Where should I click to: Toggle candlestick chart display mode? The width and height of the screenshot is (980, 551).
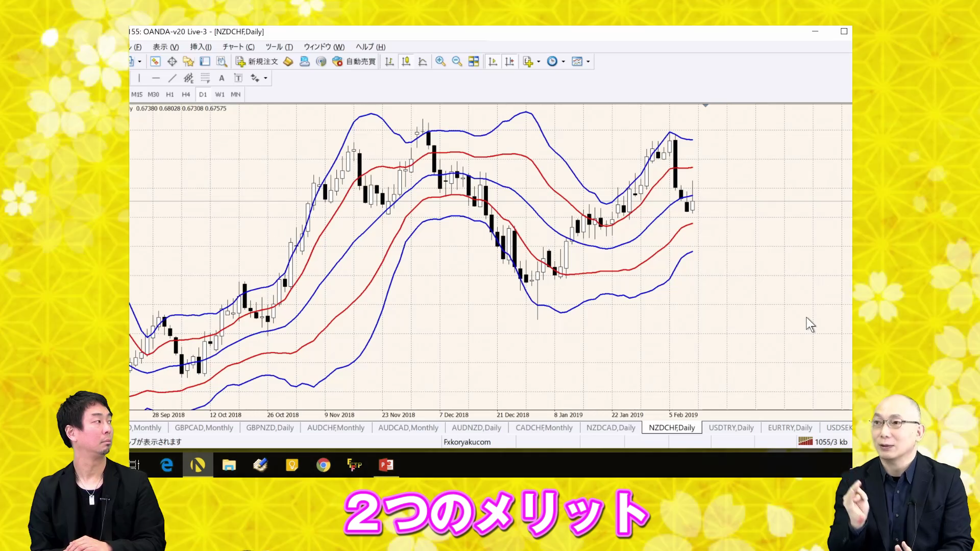click(x=406, y=62)
